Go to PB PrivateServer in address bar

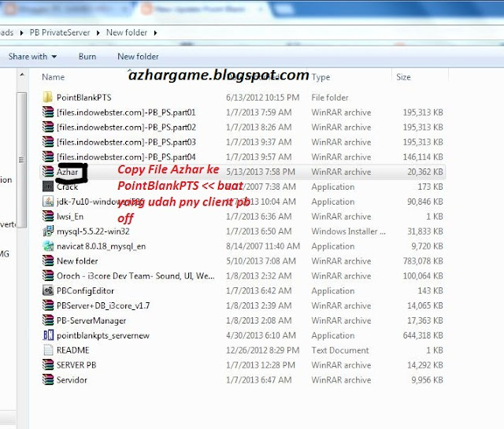60,33
